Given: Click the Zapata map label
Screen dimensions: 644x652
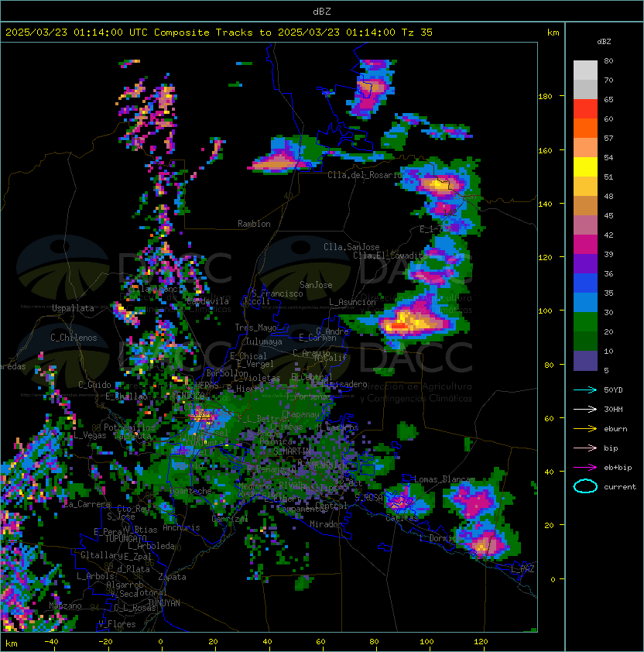Looking at the screenshot, I should [x=172, y=577].
